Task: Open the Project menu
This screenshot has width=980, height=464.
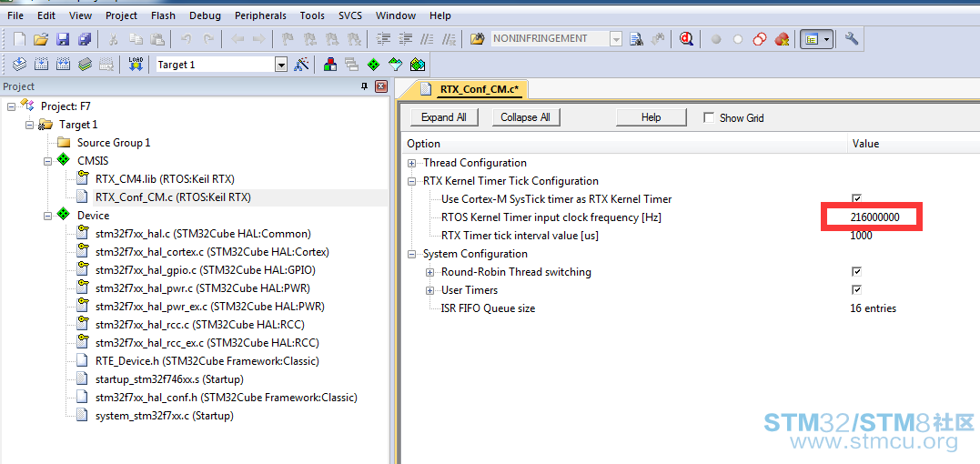Action: 121,15
